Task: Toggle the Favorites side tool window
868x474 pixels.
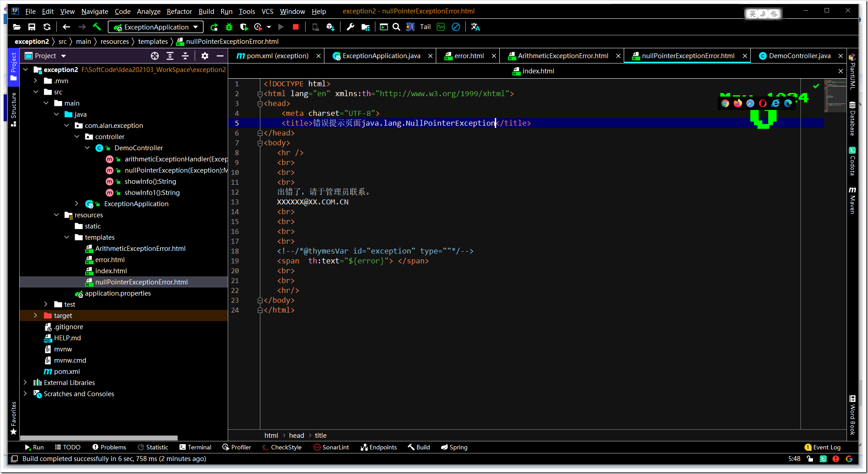Action: click(x=13, y=418)
